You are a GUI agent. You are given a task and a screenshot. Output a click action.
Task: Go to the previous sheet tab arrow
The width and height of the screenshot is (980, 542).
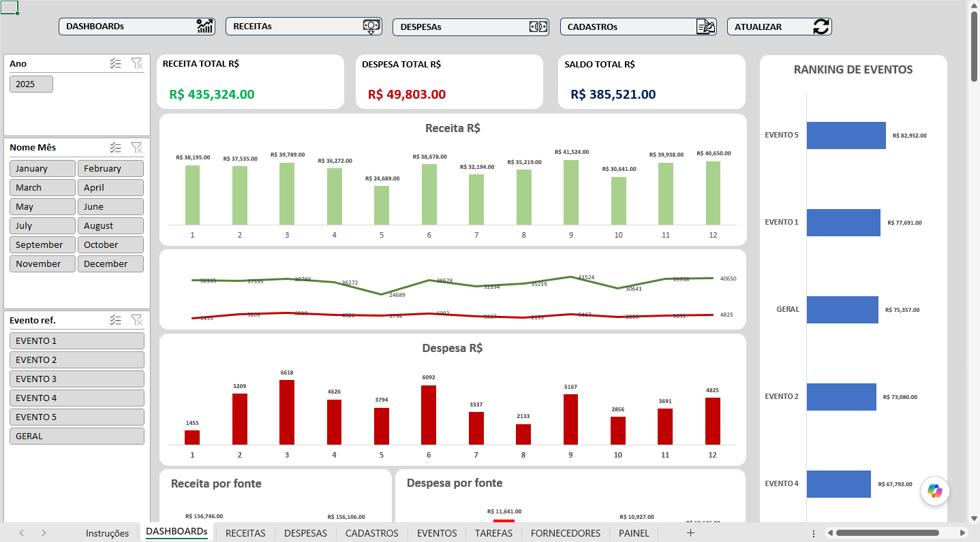22,533
